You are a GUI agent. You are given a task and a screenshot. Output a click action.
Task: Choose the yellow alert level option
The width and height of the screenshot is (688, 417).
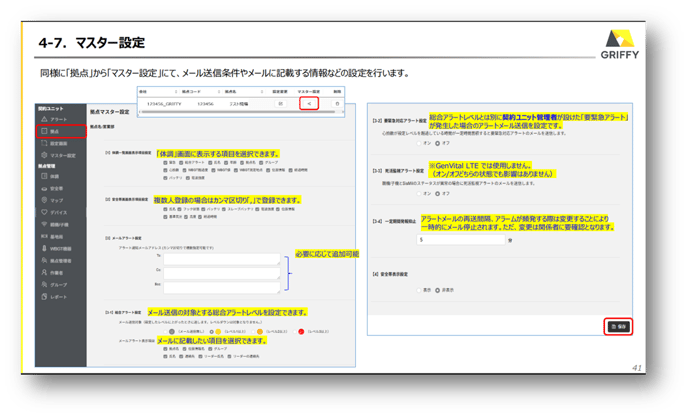[x=218, y=332]
